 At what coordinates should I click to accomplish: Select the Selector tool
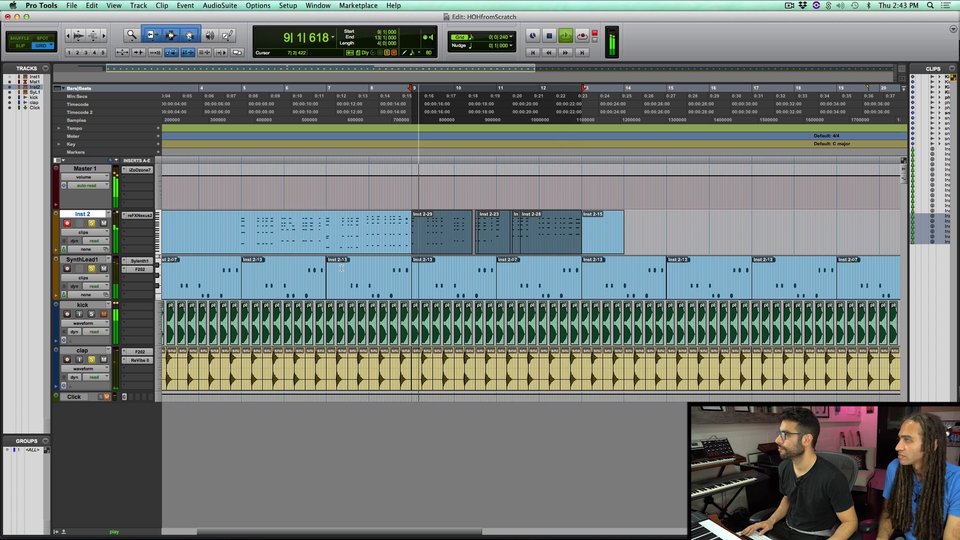[170, 35]
